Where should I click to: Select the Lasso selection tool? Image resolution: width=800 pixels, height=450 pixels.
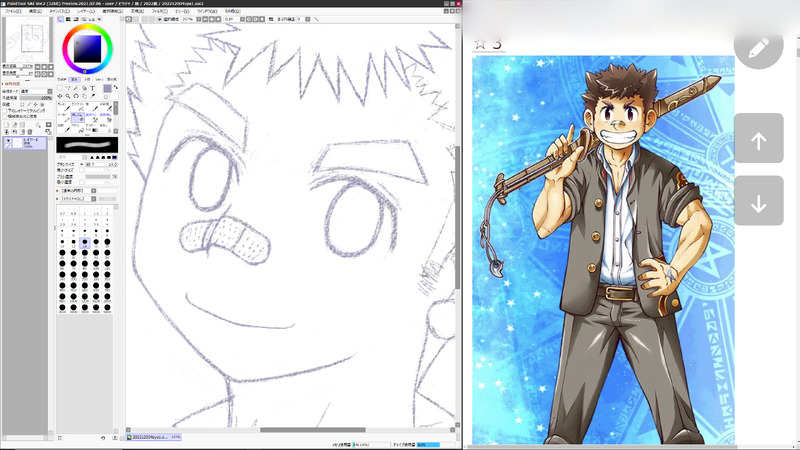click(x=68, y=88)
